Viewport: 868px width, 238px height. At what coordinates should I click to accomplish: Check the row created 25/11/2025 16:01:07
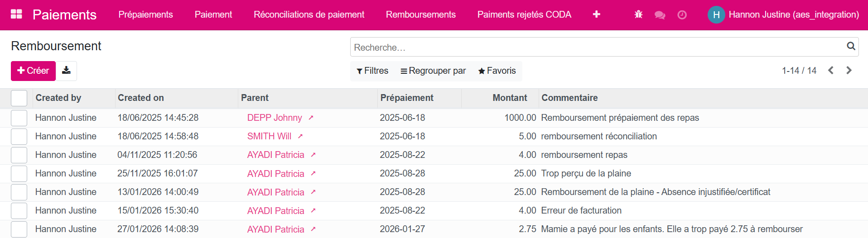pyautogui.click(x=19, y=174)
